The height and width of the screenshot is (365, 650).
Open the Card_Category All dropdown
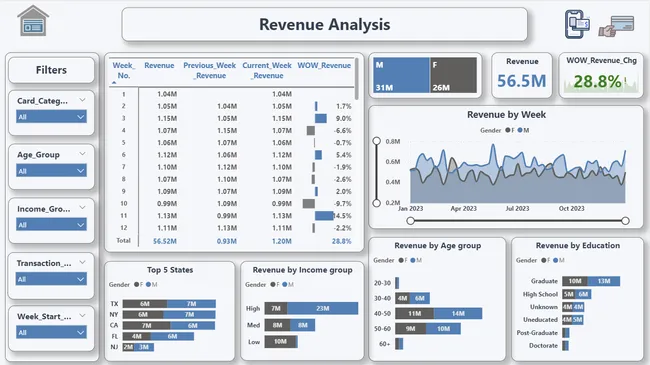pyautogui.click(x=51, y=117)
